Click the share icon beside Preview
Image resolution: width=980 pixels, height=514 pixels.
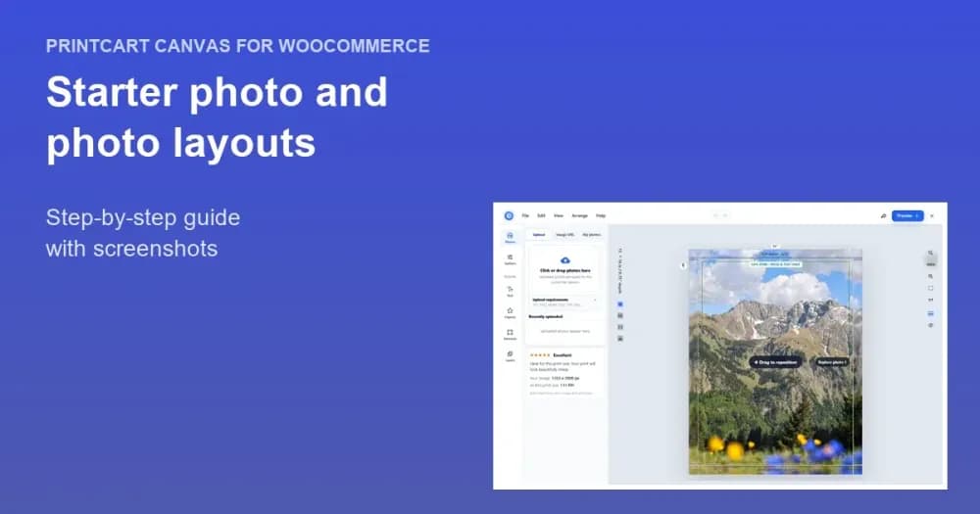pos(883,215)
